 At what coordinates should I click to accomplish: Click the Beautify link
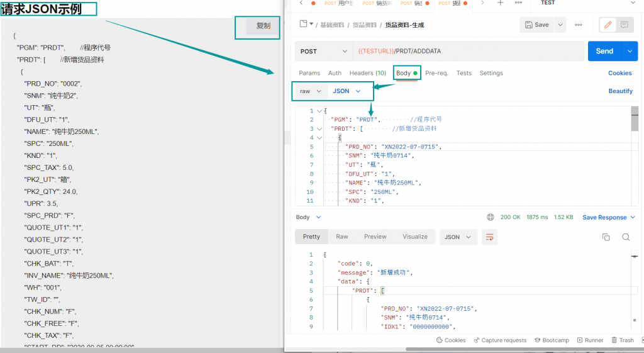tap(620, 91)
